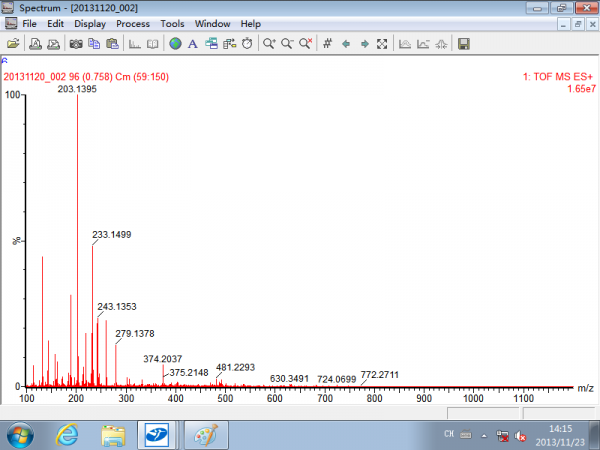The height and width of the screenshot is (450, 600).
Task: Click the globe icon in toolbar
Action: 175,44
